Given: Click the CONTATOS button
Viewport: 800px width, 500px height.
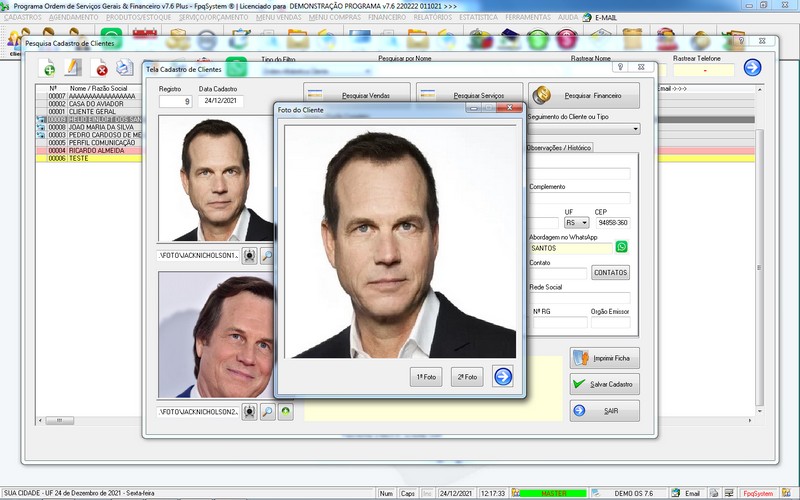Looking at the screenshot, I should 610,272.
